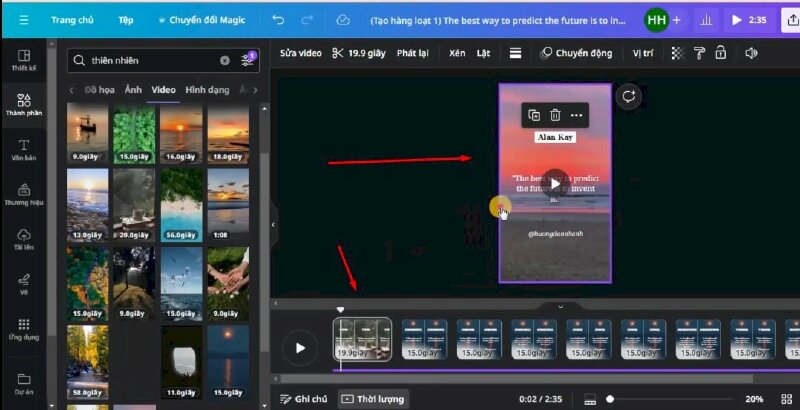Image resolution: width=800 pixels, height=410 pixels.
Task: Go to Trang chủ home
Action: pyautogui.click(x=72, y=20)
